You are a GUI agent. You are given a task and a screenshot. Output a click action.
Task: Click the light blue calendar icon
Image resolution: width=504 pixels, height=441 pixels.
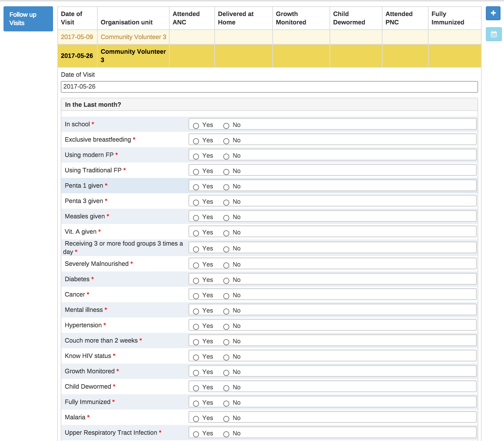pos(494,34)
